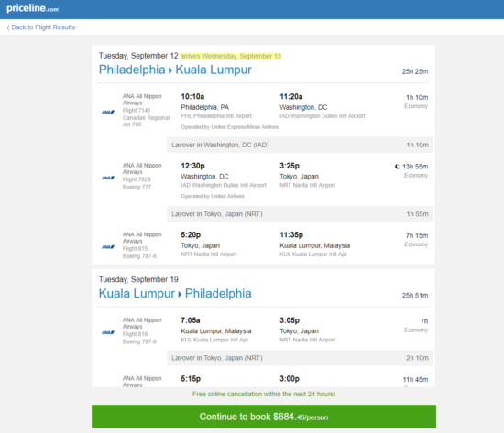Click ANA logo for Flight 7141
Screen dimensions: 504x433
(108, 112)
